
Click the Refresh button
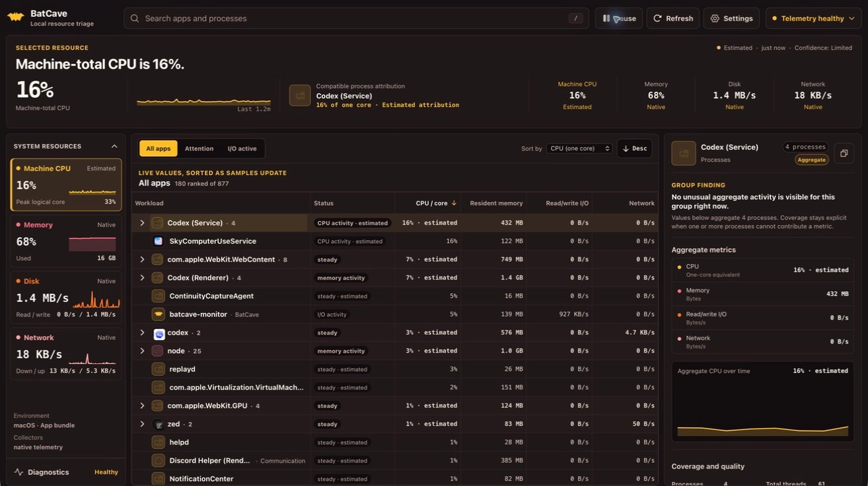(x=672, y=18)
